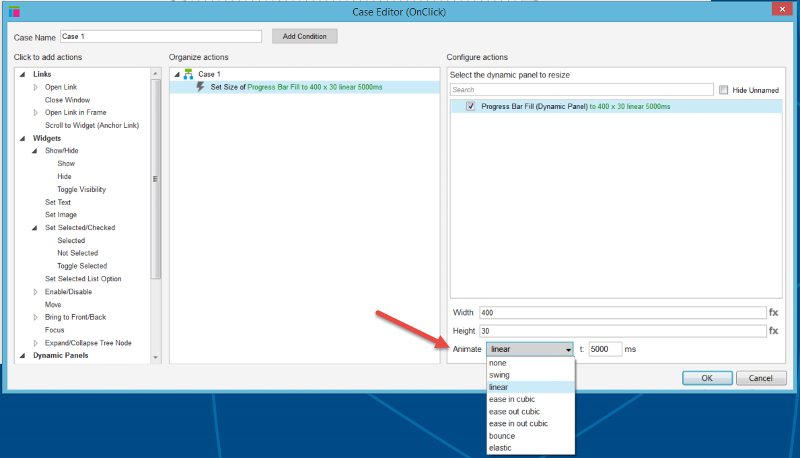
Task: Expand the Open Link tree node
Action: (36, 87)
